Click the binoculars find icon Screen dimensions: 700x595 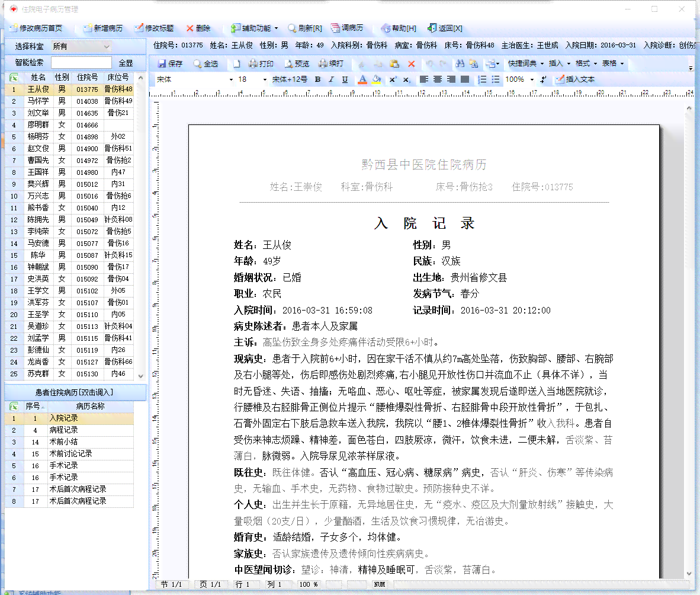[x=460, y=64]
